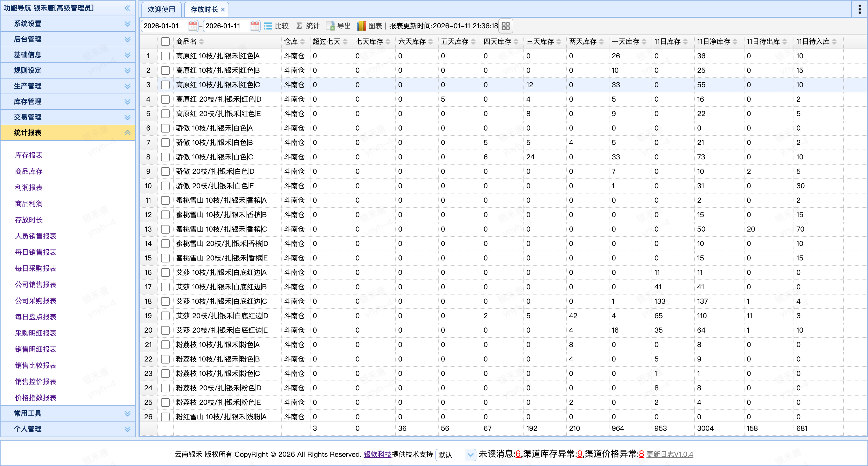Click the grid layout icon beside update time
The image size is (868, 466).
click(506, 26)
